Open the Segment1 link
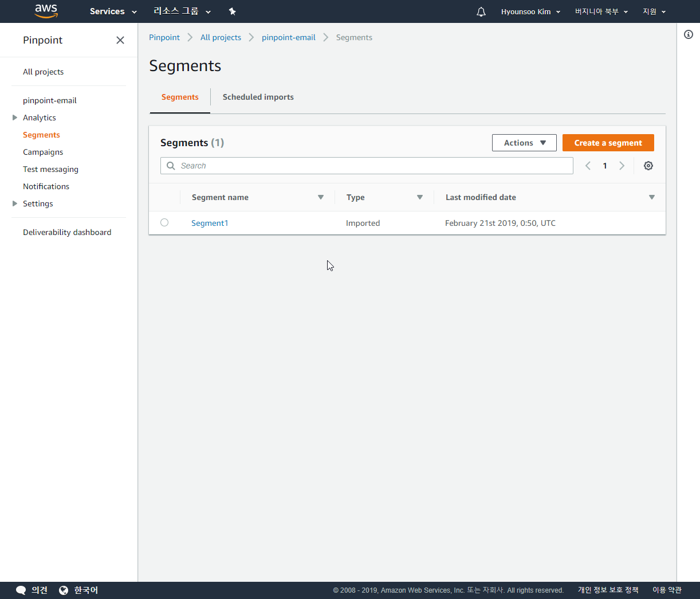The image size is (700, 599). 210,223
